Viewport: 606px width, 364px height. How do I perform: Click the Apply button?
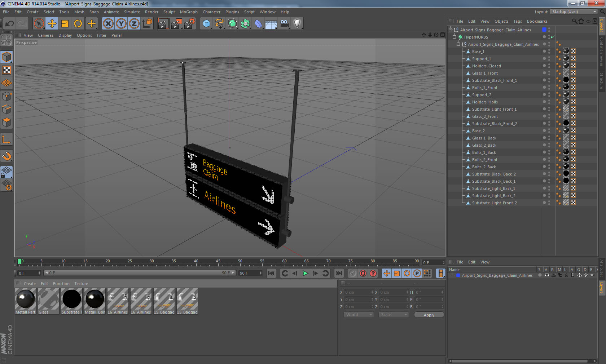[x=429, y=315]
